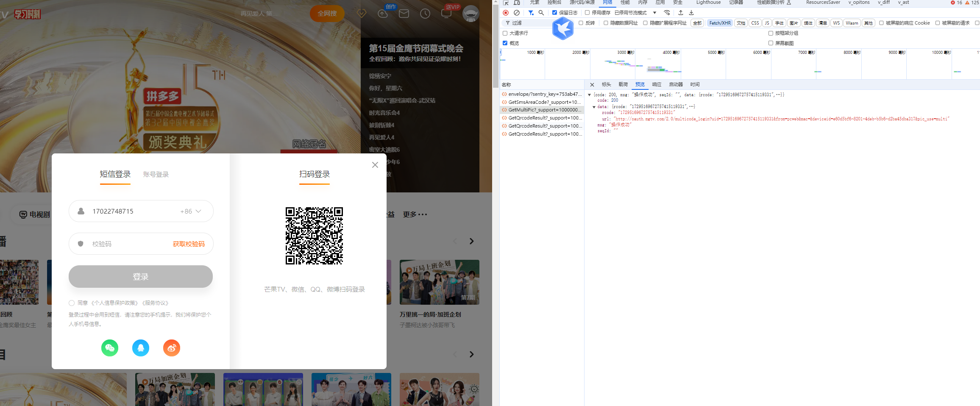Image resolution: width=980 pixels, height=406 pixels.
Task: Close the login dialog
Action: [375, 165]
